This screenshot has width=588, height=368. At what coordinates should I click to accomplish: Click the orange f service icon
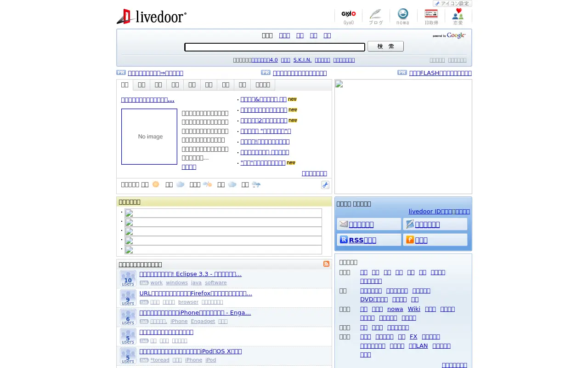(410, 240)
